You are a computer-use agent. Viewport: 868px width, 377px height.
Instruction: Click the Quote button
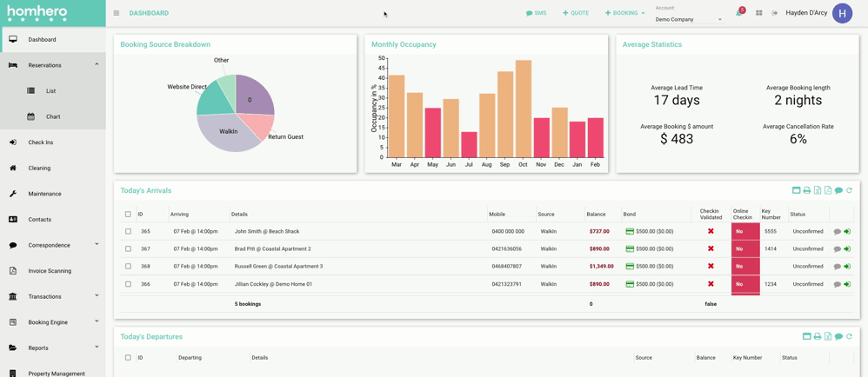(x=576, y=13)
